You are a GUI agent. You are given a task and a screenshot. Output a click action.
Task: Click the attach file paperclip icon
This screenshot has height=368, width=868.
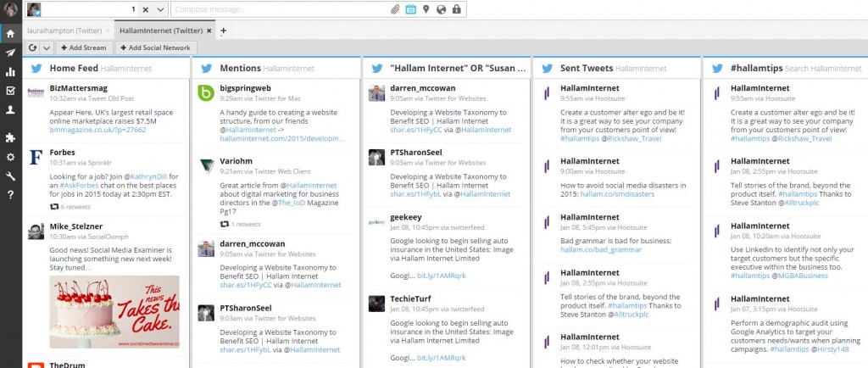[x=395, y=9]
